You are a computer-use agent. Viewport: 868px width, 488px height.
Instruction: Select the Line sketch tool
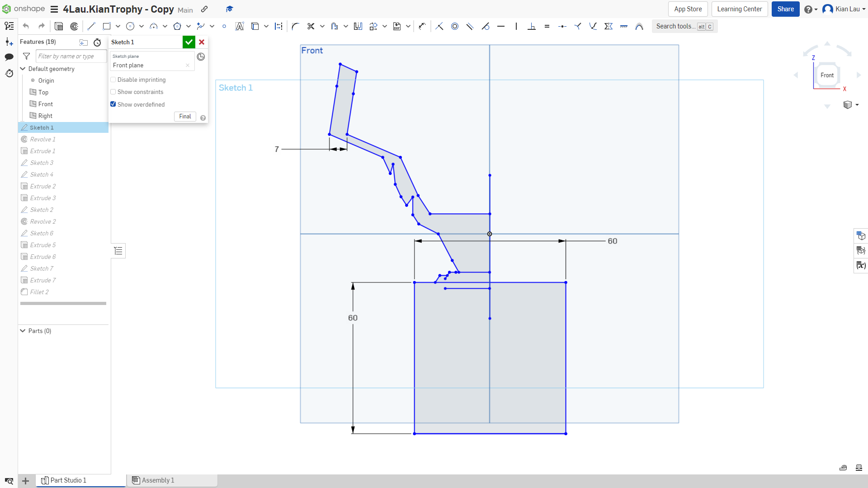91,26
